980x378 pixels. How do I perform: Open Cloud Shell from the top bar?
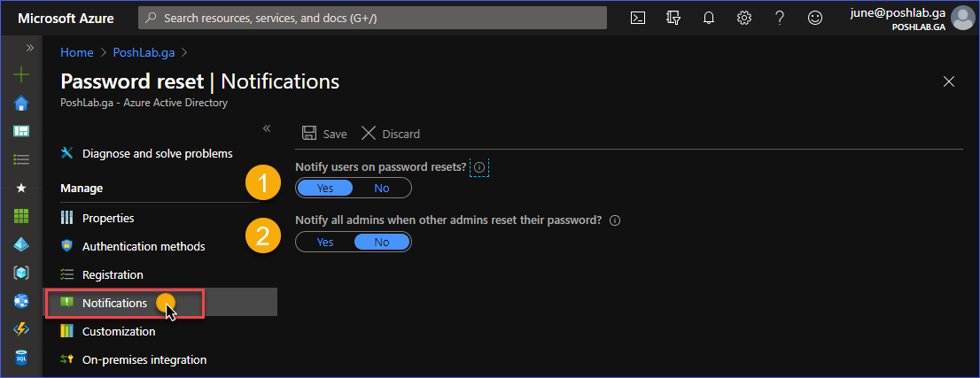637,18
